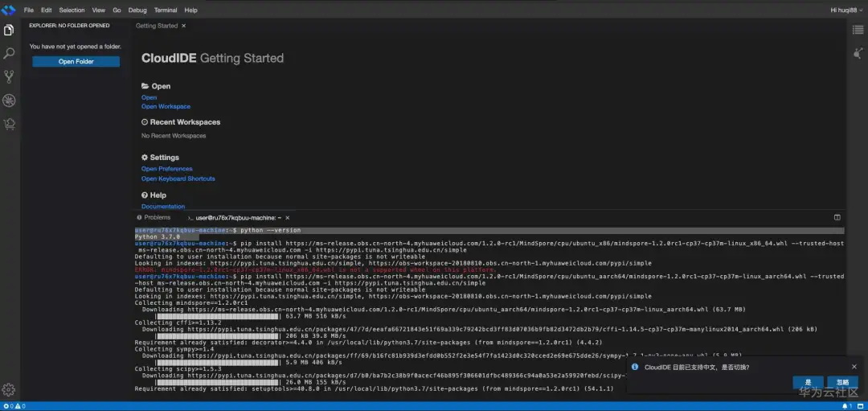This screenshot has width=868, height=411.
Task: Click the Open Workspace link
Action: tap(166, 106)
